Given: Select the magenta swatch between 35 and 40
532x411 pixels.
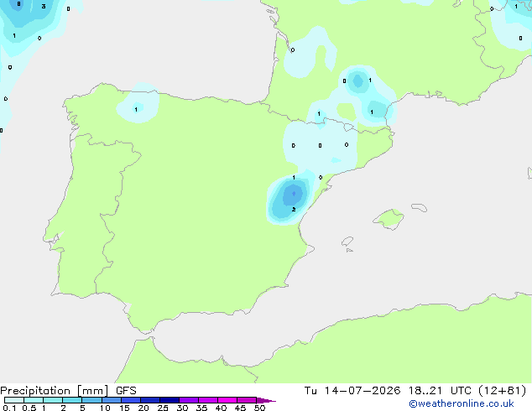Looking at the screenshot, I should (208, 400).
